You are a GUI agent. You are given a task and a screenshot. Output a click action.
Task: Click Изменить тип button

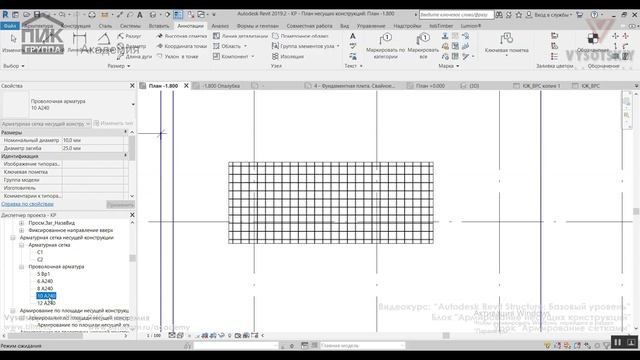coord(113,123)
